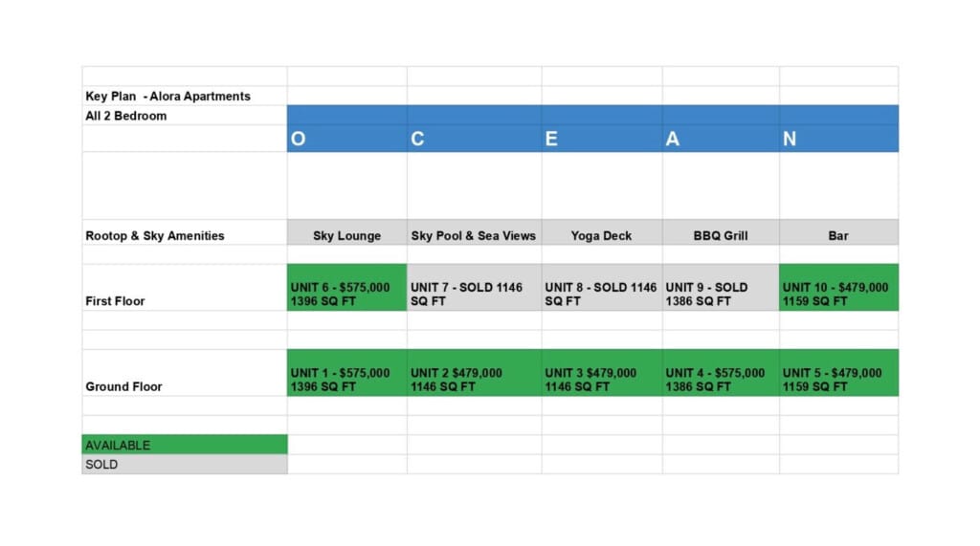Click the letter "O" in the blue header
The image size is (980, 546).
click(x=299, y=139)
